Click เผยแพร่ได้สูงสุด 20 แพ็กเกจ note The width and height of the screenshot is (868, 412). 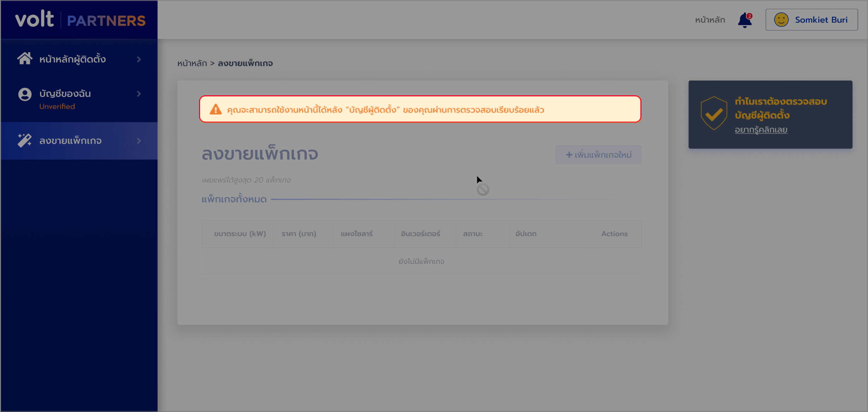tap(246, 180)
